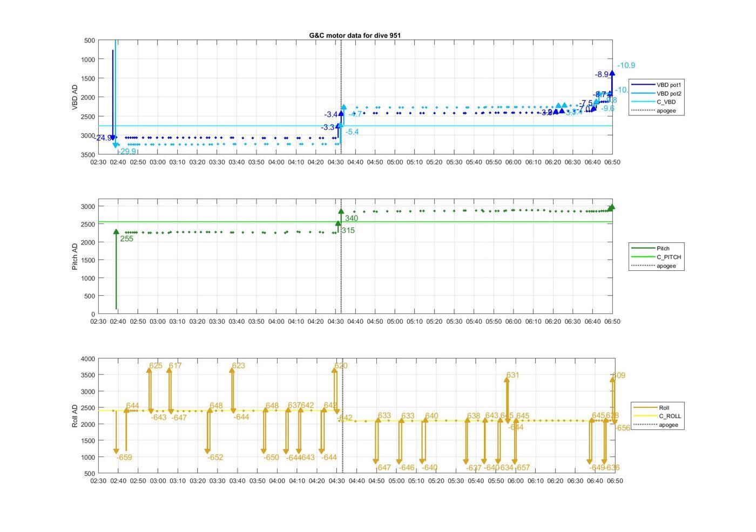This screenshot has height=532, width=756.
Task: Click the "-5.4" VBD data label
Action: pos(352,132)
